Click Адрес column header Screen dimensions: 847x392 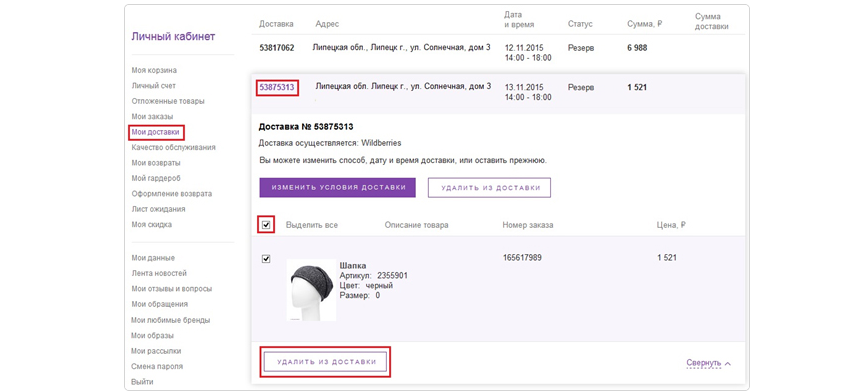coord(327,24)
